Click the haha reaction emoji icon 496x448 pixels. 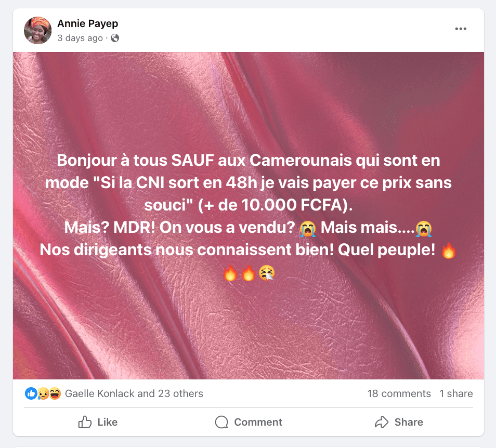pyautogui.click(x=55, y=393)
